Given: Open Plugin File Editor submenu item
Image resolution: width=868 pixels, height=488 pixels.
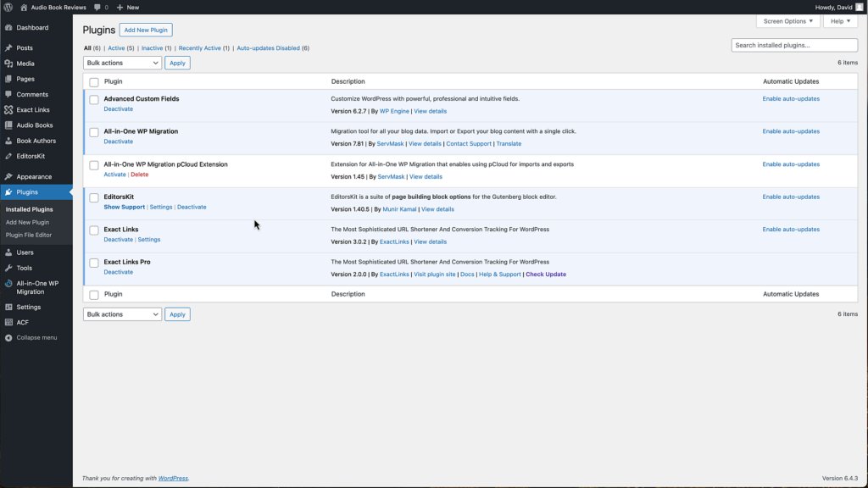Looking at the screenshot, I should point(29,235).
